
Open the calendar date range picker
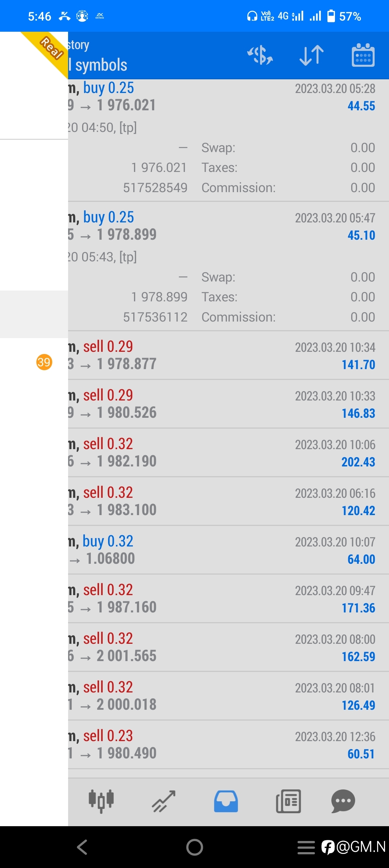(363, 55)
